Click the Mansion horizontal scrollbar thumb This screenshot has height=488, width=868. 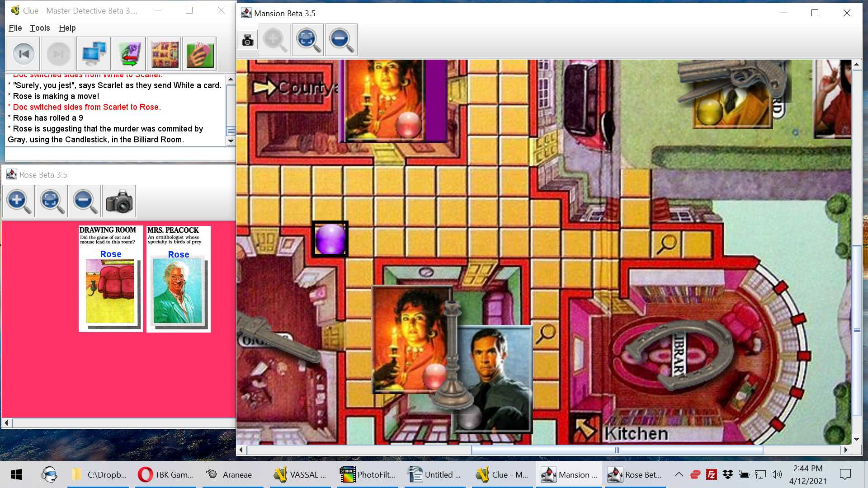click(617, 450)
